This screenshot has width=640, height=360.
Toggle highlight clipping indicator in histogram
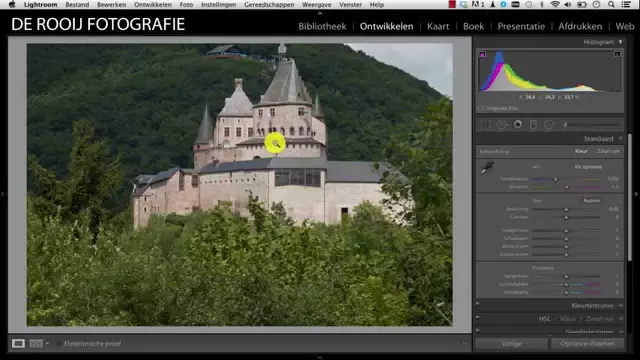point(617,54)
